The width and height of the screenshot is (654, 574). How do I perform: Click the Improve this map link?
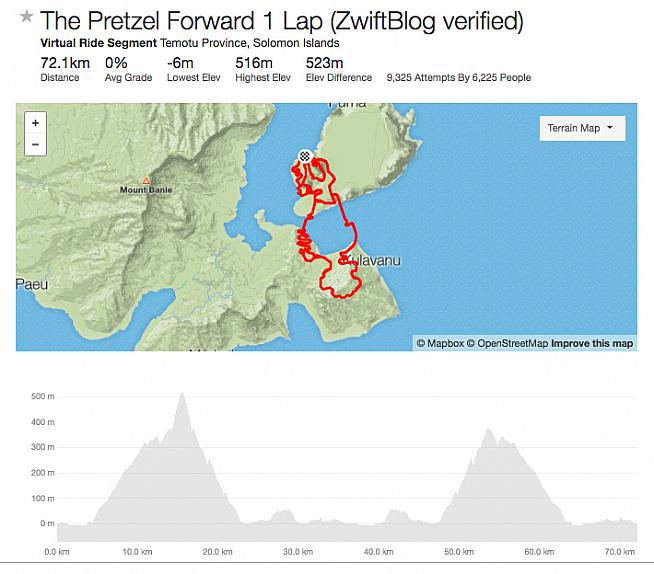(592, 343)
